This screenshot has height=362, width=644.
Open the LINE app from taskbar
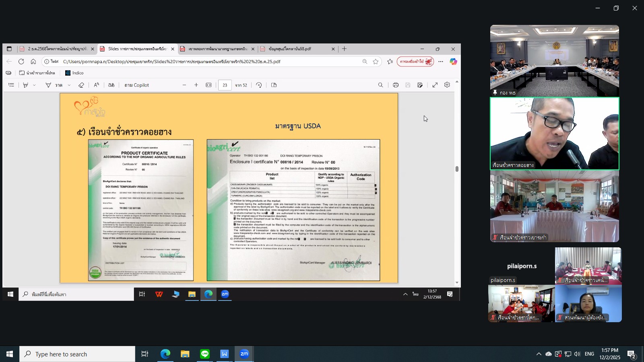coord(205,354)
